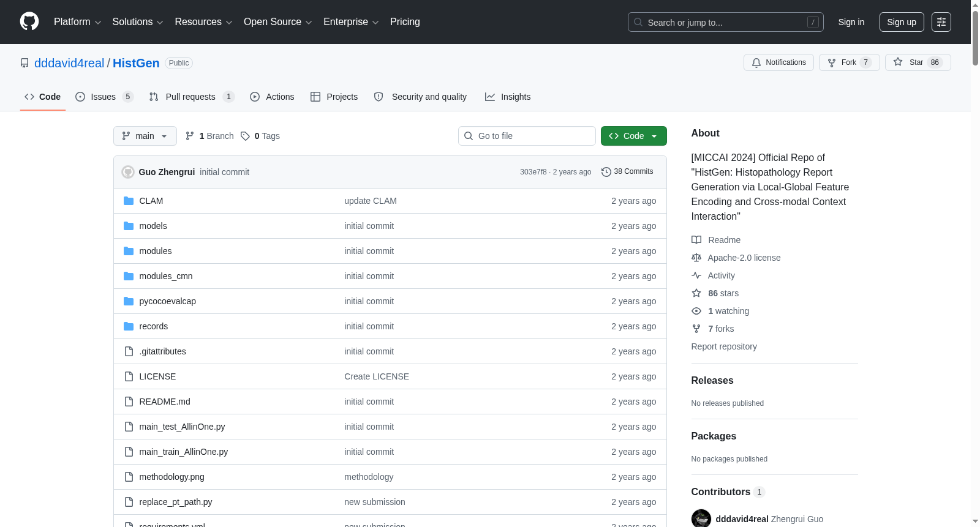Click the Sign up button
This screenshot has height=527, width=980.
coord(902,22)
